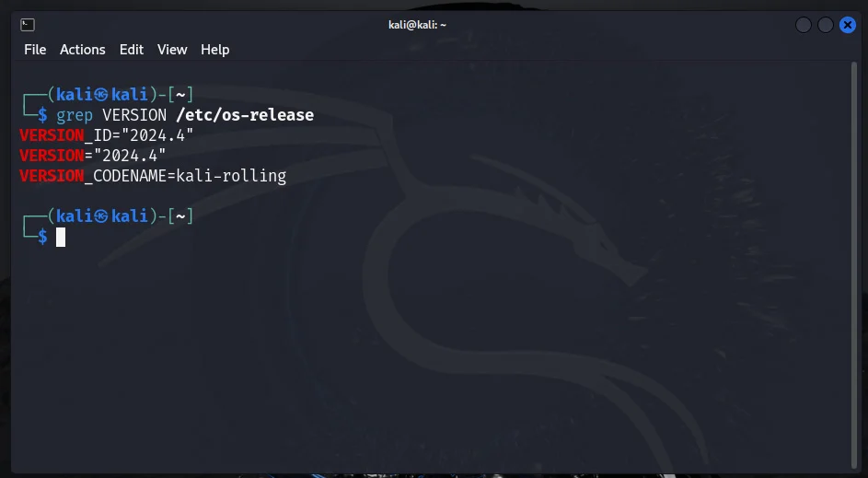Click the VERSION_CODENAME=kali-rolling output line

pyautogui.click(x=153, y=176)
